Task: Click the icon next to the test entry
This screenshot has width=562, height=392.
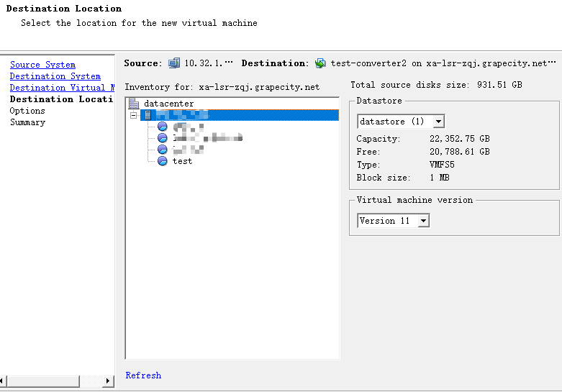Action: (162, 161)
